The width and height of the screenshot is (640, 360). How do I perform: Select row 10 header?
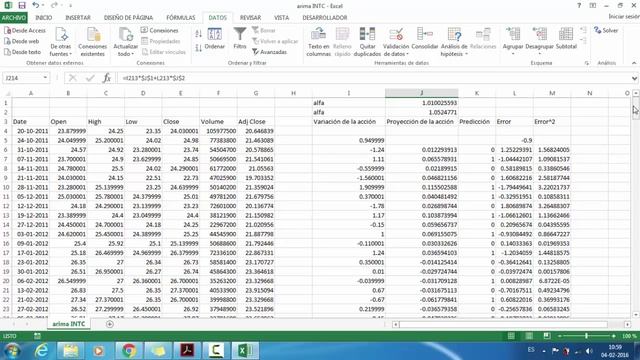coord(6,187)
